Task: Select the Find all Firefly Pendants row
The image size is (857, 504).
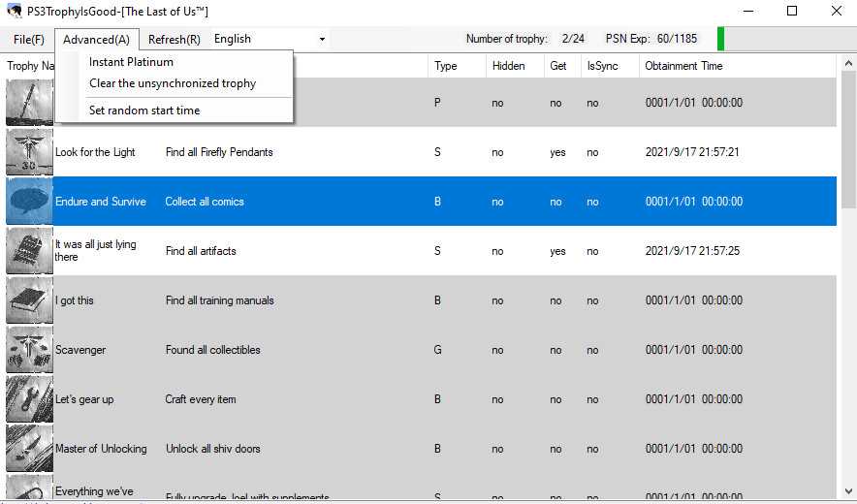Action: point(219,152)
